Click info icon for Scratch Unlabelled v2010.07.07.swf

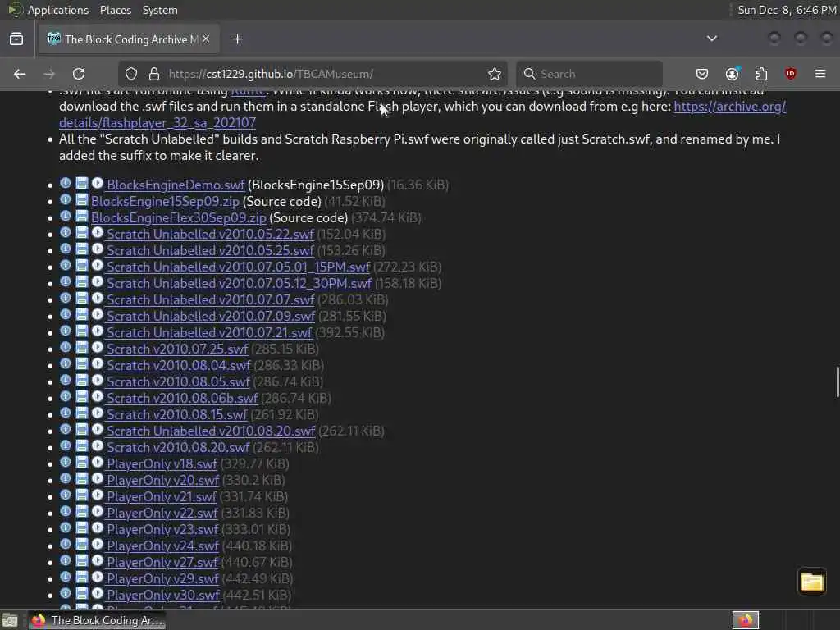(66, 299)
